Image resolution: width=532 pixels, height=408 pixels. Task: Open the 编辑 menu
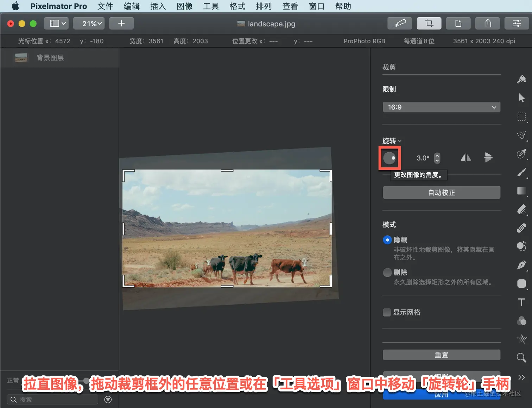coord(132,6)
